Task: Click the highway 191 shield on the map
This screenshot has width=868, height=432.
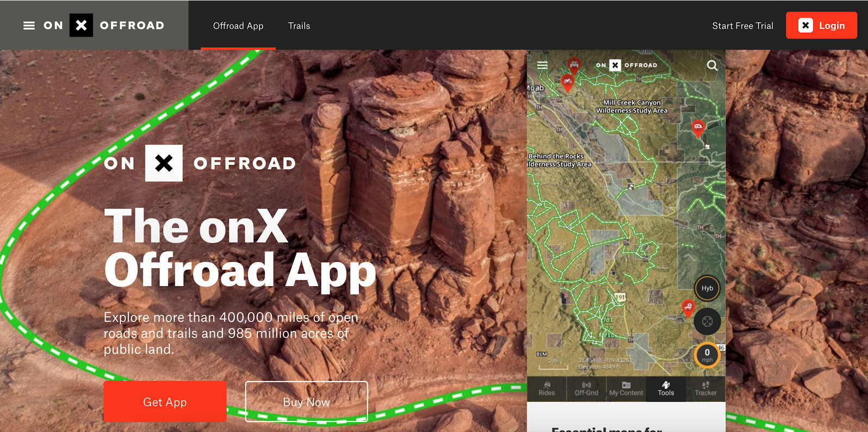Action: 621,297
